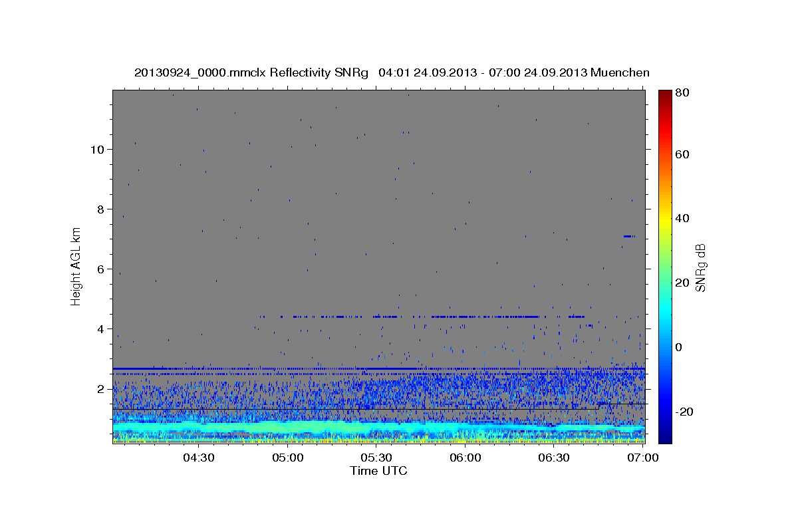Select the height axis label 4
Image resolution: width=798 pixels, height=532 pixels.
(102, 329)
